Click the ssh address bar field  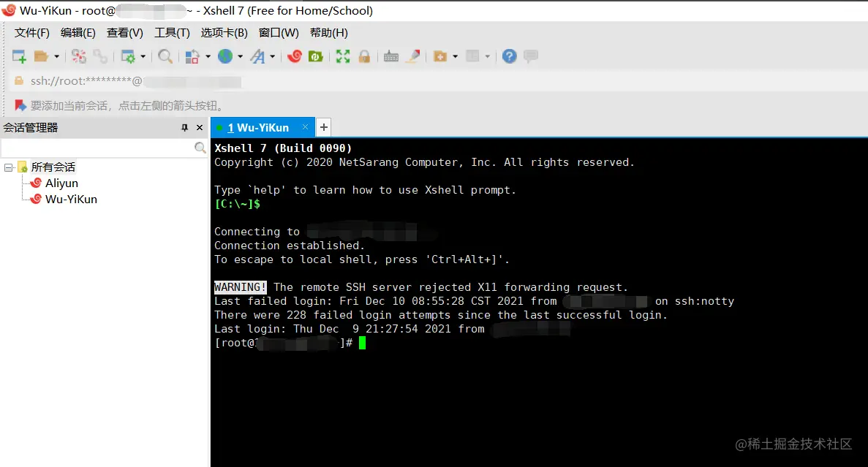(x=440, y=81)
